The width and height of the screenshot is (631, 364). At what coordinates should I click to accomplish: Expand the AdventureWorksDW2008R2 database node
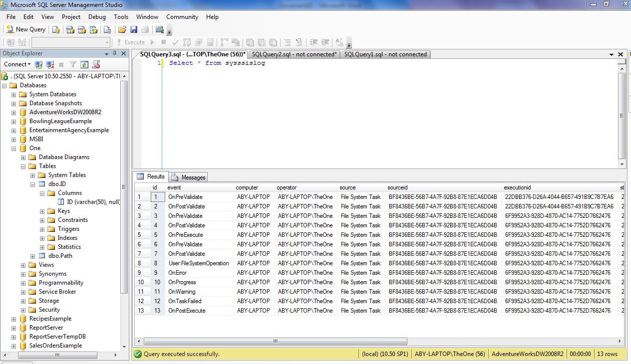click(x=13, y=112)
